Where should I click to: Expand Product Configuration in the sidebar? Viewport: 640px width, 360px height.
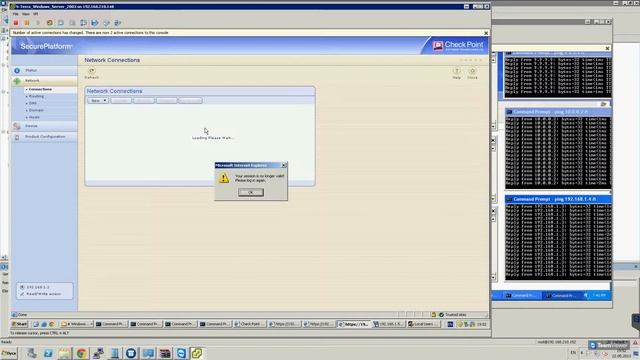pyautogui.click(x=45, y=137)
